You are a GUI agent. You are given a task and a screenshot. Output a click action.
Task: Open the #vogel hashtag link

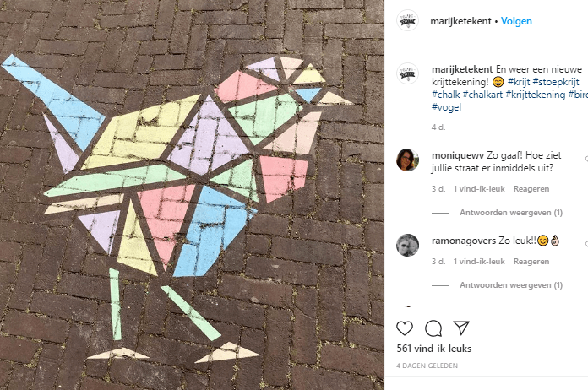point(446,107)
